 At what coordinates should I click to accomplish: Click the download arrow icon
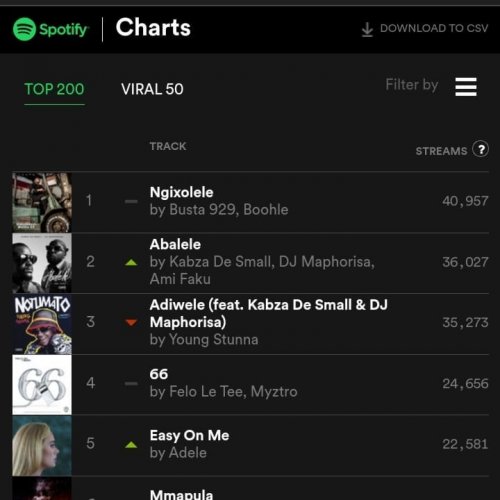(x=367, y=29)
